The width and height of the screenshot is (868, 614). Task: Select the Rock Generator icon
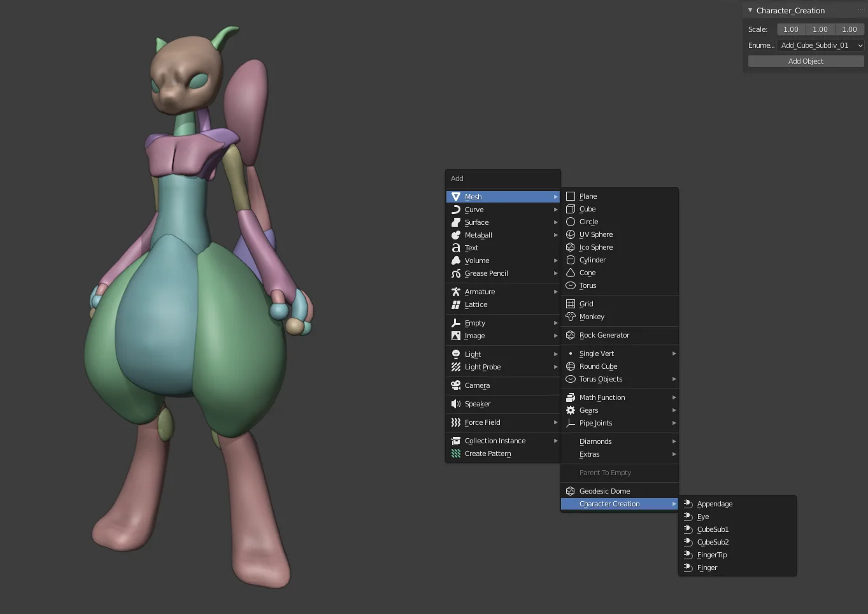point(571,335)
